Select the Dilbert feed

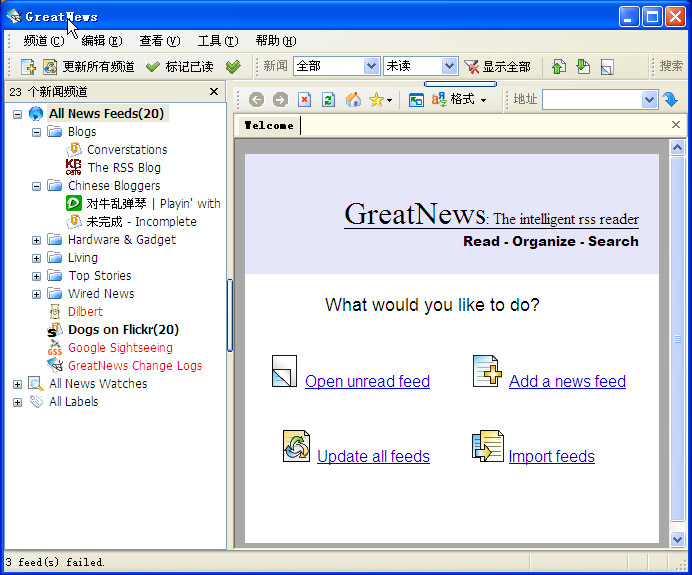[x=85, y=312]
